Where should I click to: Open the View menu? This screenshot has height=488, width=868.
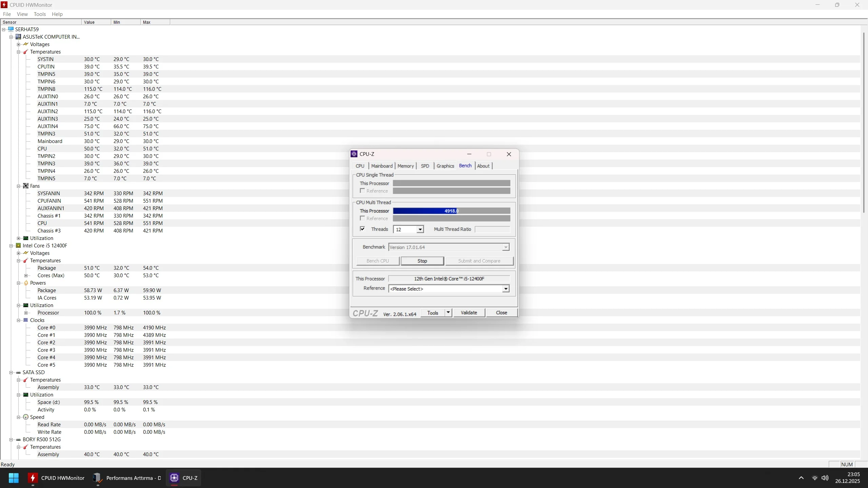pyautogui.click(x=22, y=14)
